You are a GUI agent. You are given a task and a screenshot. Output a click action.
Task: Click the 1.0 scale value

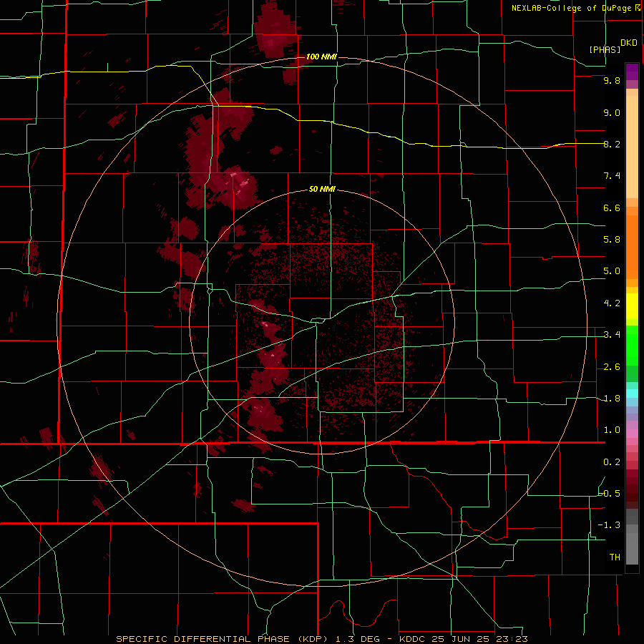612,430
